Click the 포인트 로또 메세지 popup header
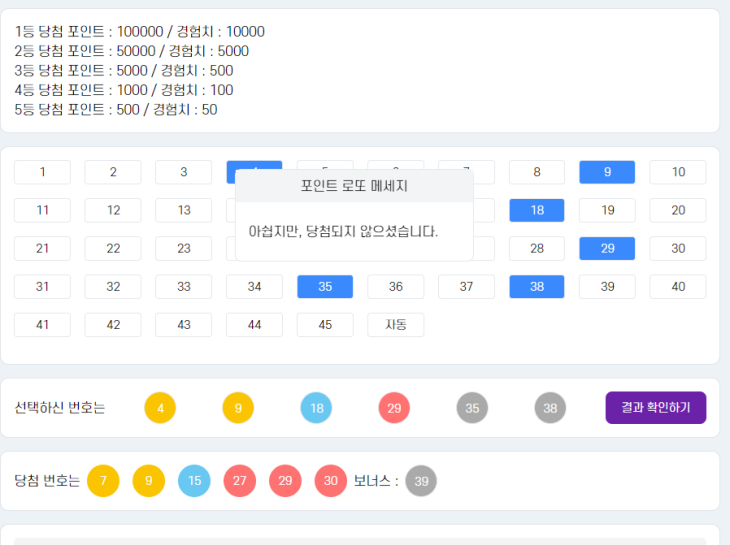Screen dimensions: 730x545 coord(354,186)
